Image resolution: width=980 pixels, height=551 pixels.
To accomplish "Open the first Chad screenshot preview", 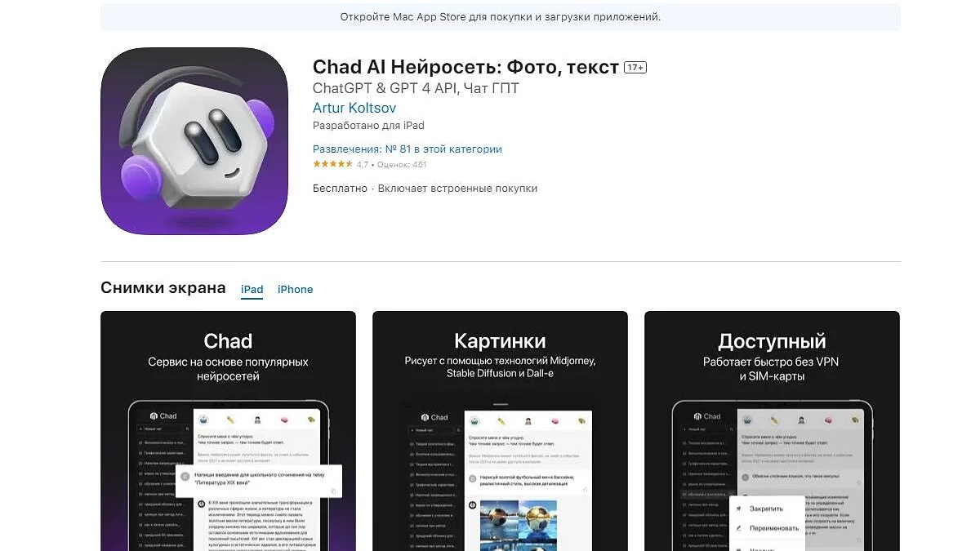I will (x=228, y=431).
